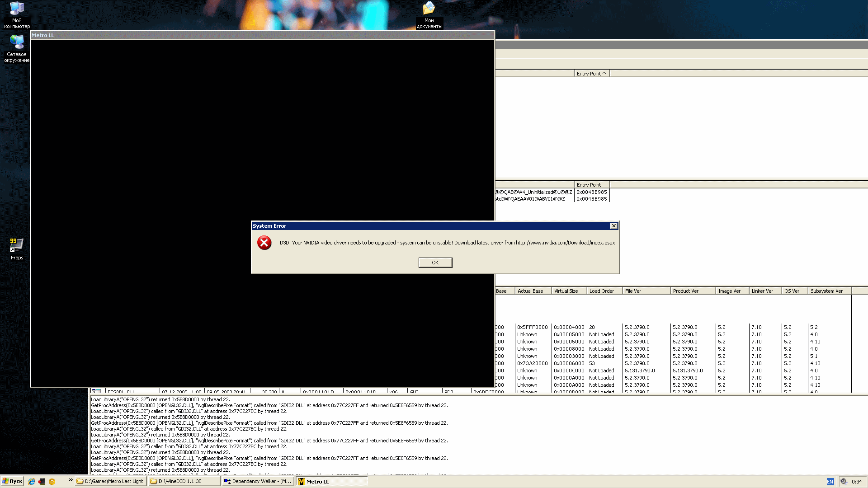Click the system clock showing 0:34
Image resolution: width=868 pixels, height=488 pixels.
pyautogui.click(x=857, y=482)
